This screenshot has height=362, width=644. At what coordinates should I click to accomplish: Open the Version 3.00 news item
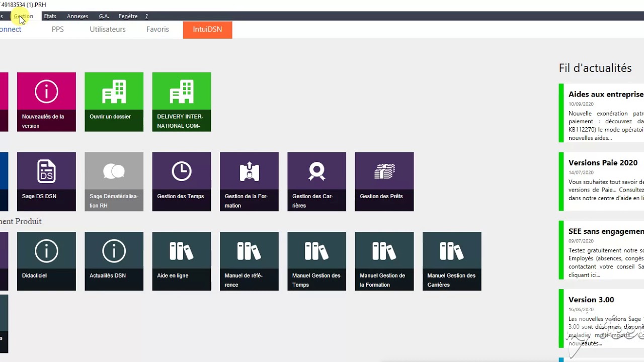tap(602, 318)
